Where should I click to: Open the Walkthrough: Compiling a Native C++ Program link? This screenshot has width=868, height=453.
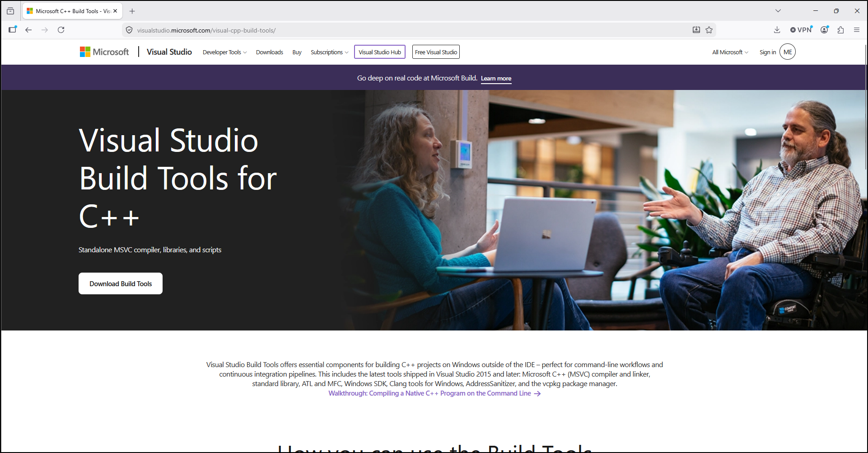point(434,393)
